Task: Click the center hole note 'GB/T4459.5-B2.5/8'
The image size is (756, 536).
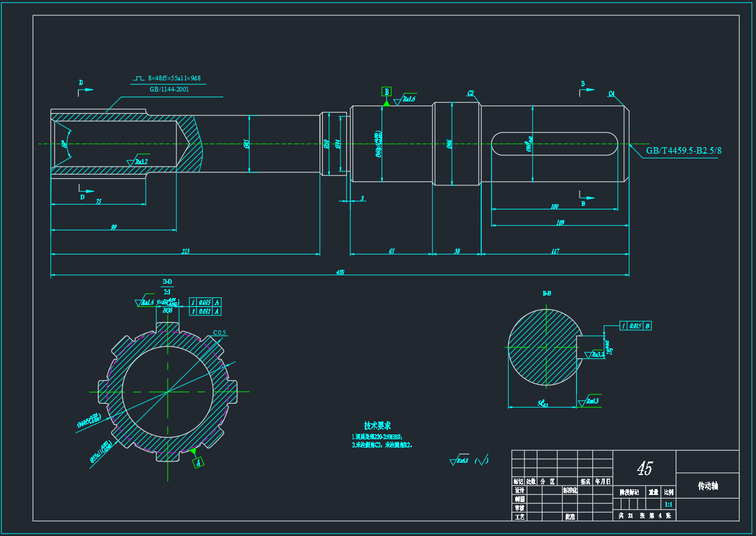Action: [683, 151]
